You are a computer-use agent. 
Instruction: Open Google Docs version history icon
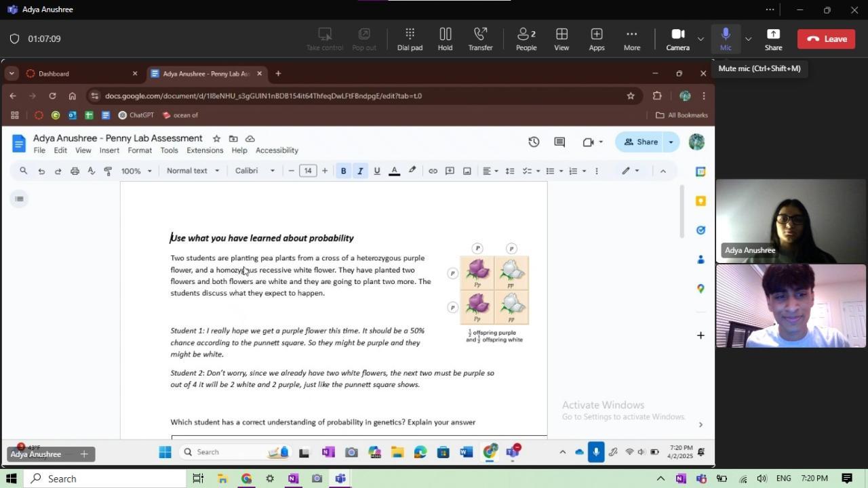tap(534, 142)
